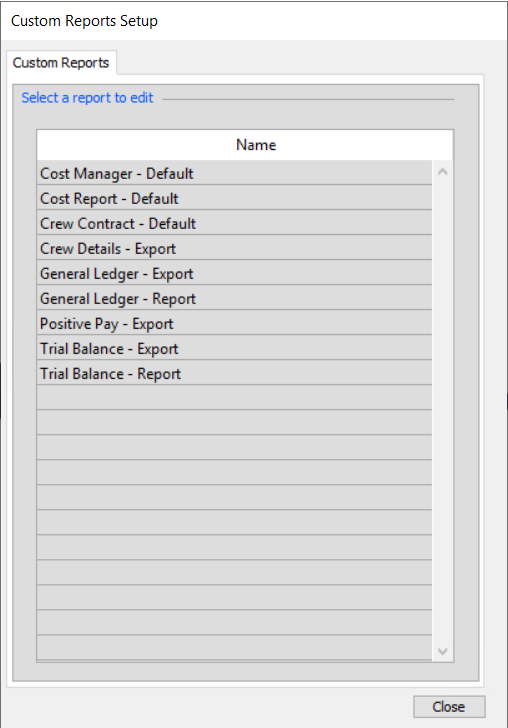Pick the Crew Details - Export entry
This screenshot has height=728, width=508.
pos(234,248)
